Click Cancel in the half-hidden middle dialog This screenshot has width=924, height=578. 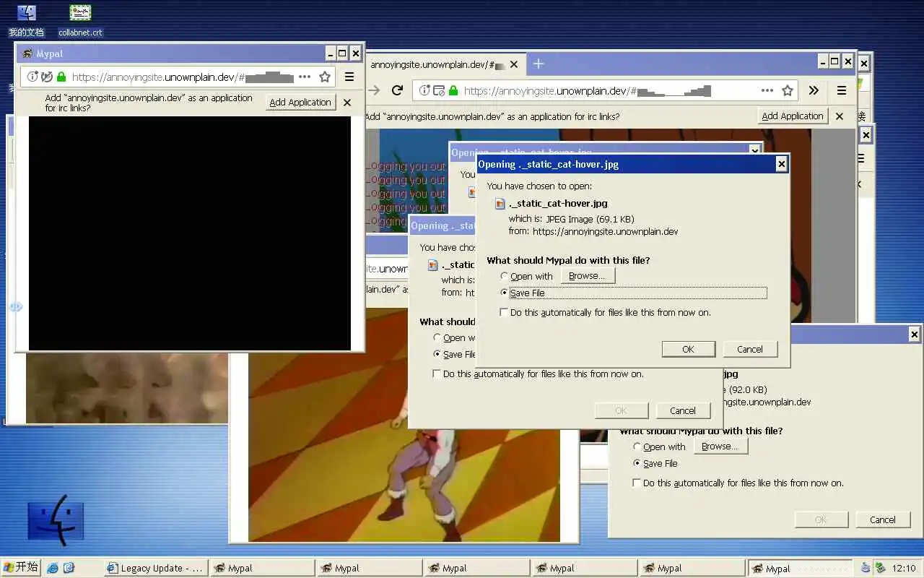(x=683, y=410)
